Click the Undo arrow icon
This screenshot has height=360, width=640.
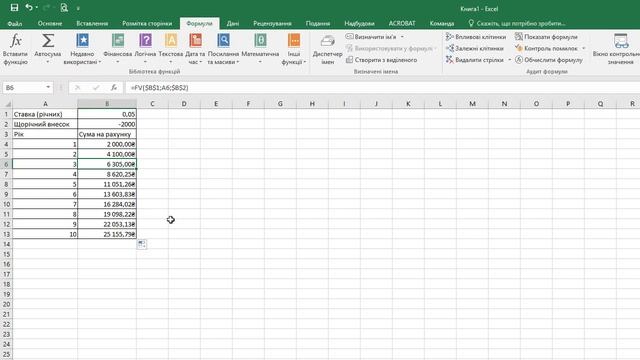click(29, 7)
